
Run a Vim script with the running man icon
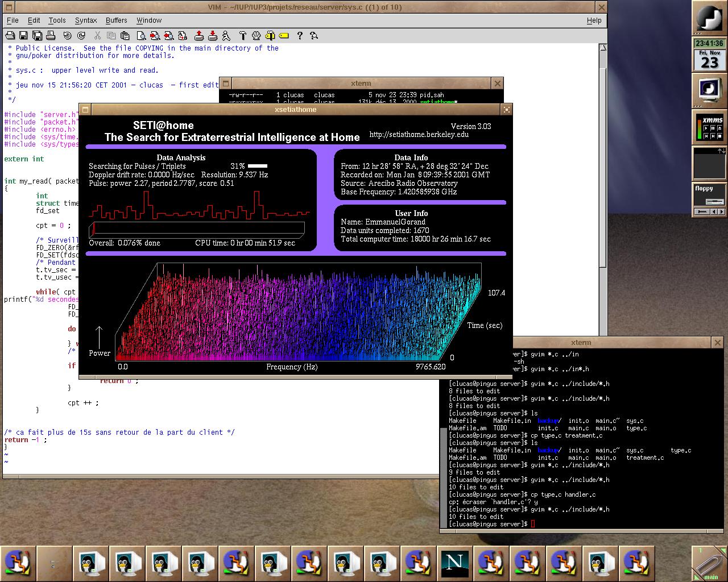[x=226, y=35]
